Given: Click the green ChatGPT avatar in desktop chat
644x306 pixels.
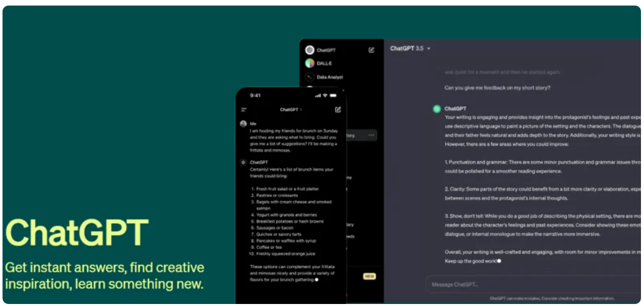Looking at the screenshot, I should tap(437, 109).
